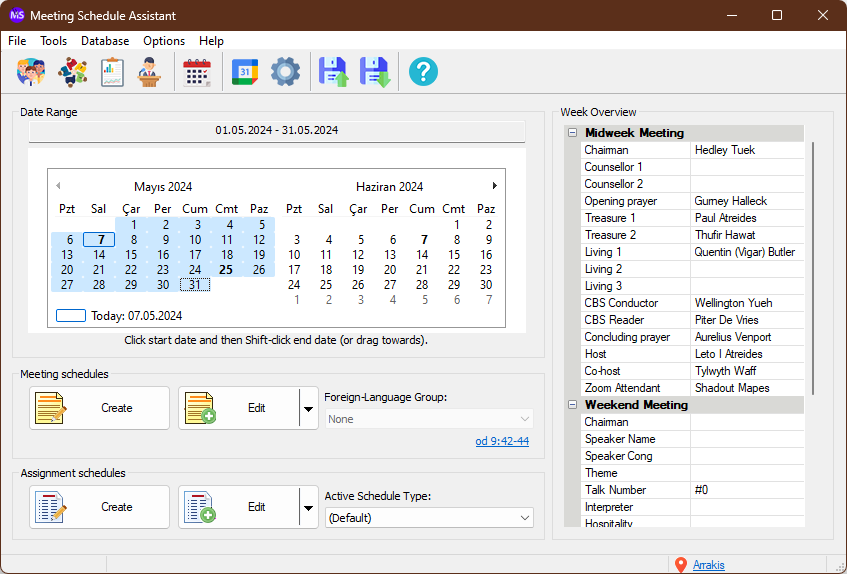The height and width of the screenshot is (574, 847).
Task: Open settings gear in toolbar
Action: pos(285,72)
